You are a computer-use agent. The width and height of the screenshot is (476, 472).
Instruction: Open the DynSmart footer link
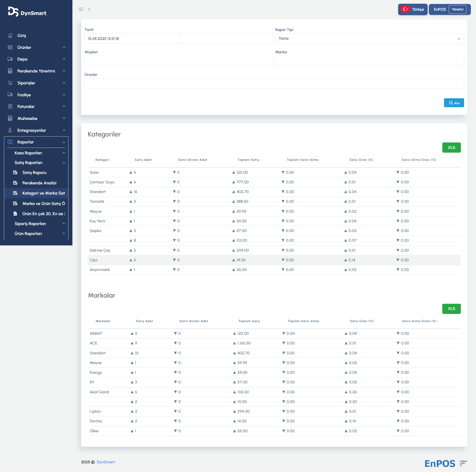point(106,462)
